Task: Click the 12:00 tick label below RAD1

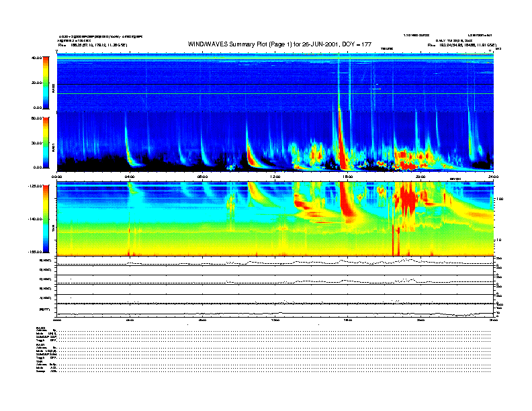Action: point(275,177)
